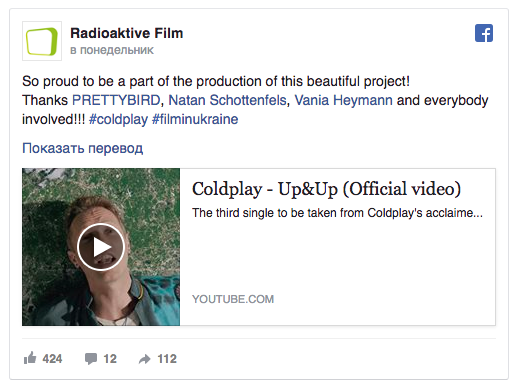518x386 pixels.
Task: Click the share arrow icon
Action: [x=145, y=359]
